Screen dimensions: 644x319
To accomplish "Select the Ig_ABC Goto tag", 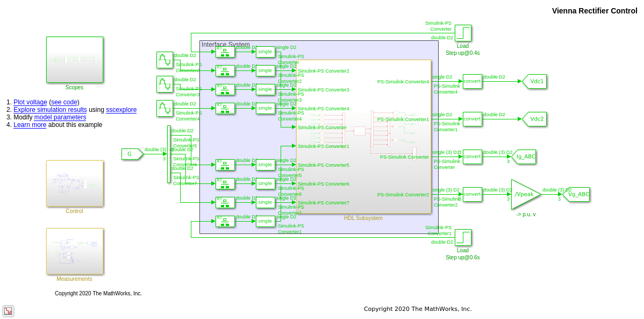I will pyautogui.click(x=524, y=157).
